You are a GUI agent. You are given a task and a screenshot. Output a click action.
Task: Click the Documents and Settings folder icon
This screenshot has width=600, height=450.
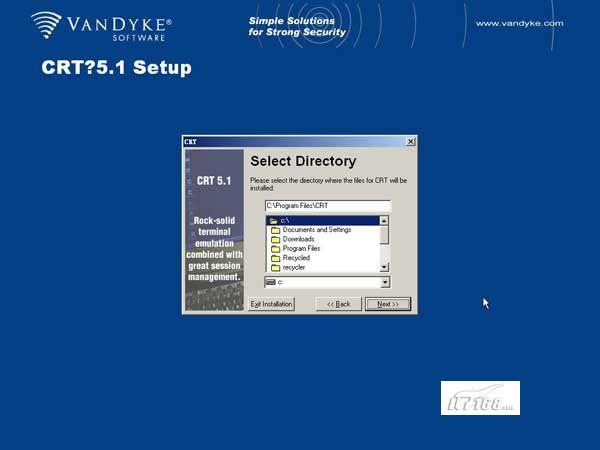pos(276,230)
